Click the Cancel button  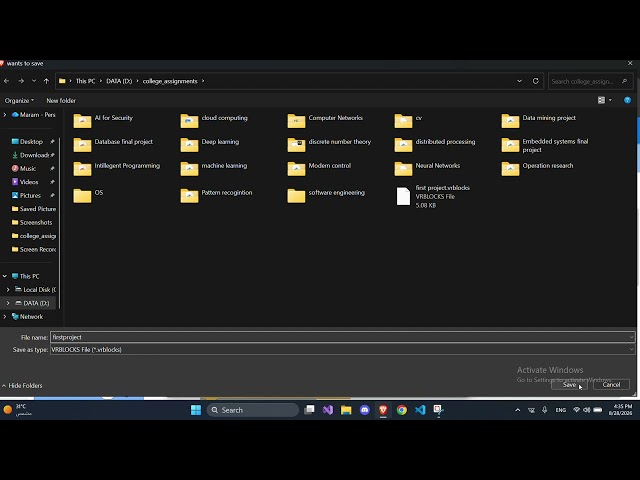(x=611, y=384)
